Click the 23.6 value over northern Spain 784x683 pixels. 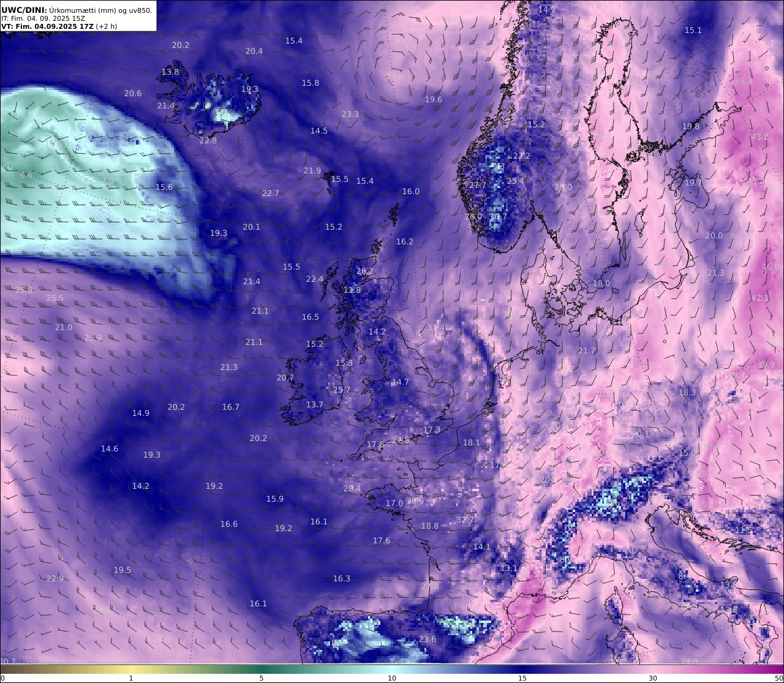[x=428, y=640]
